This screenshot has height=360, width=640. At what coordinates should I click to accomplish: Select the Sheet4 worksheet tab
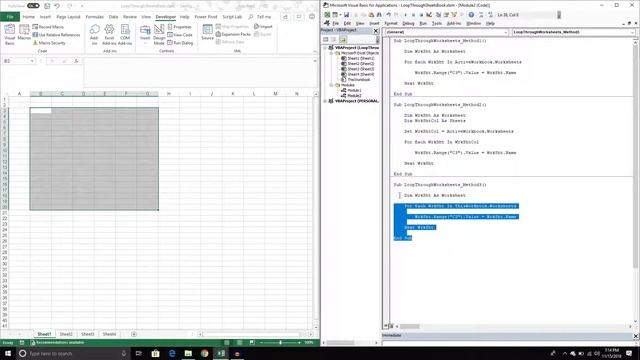click(109, 334)
